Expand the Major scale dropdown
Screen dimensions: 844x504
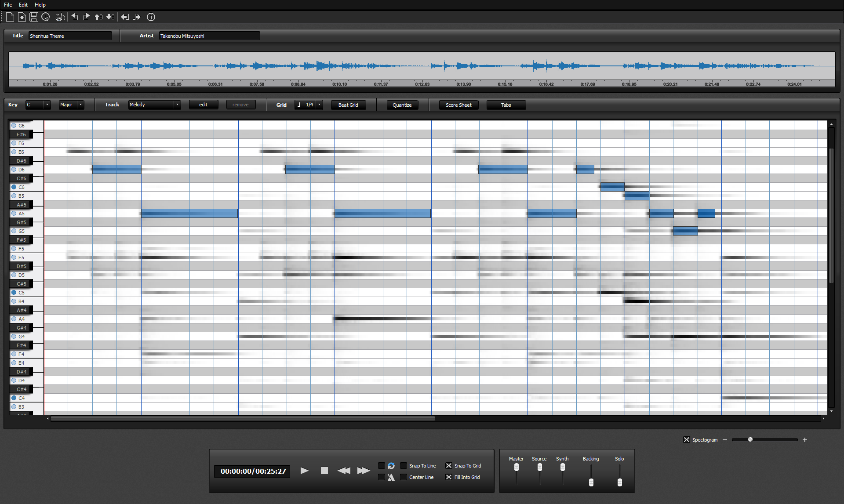click(80, 105)
